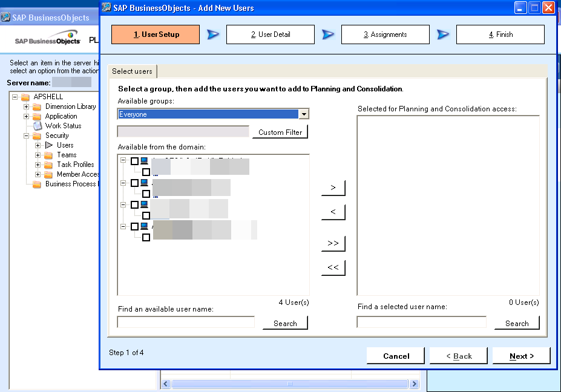Collapse the Security tree node
561x392 pixels.
(26, 136)
